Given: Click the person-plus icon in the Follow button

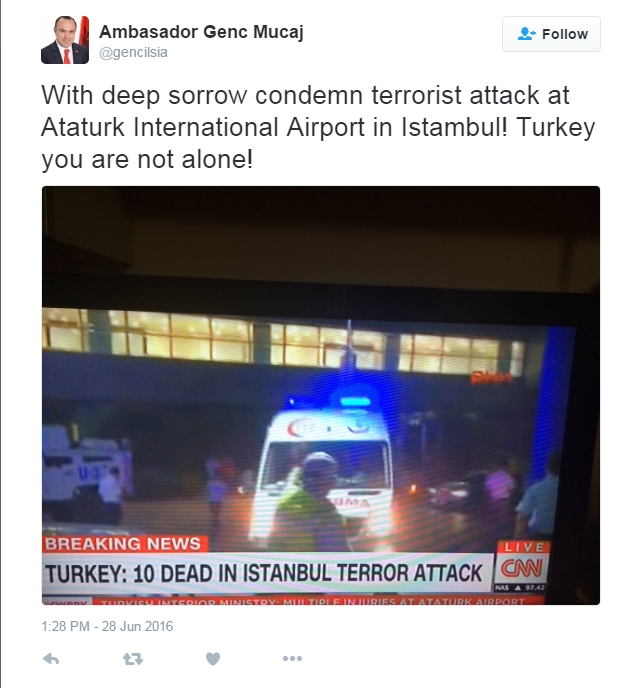Looking at the screenshot, I should pos(526,34).
